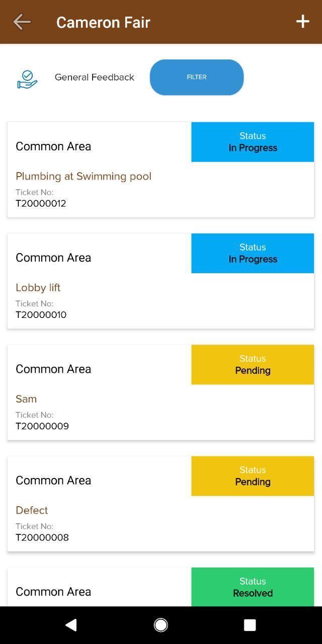
Task: Tap the green Resolved status badge
Action: [x=253, y=587]
